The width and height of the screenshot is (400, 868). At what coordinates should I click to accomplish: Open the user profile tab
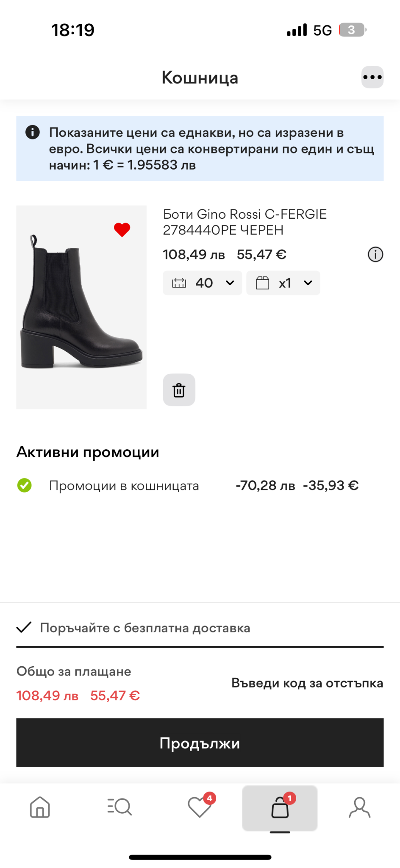(359, 807)
